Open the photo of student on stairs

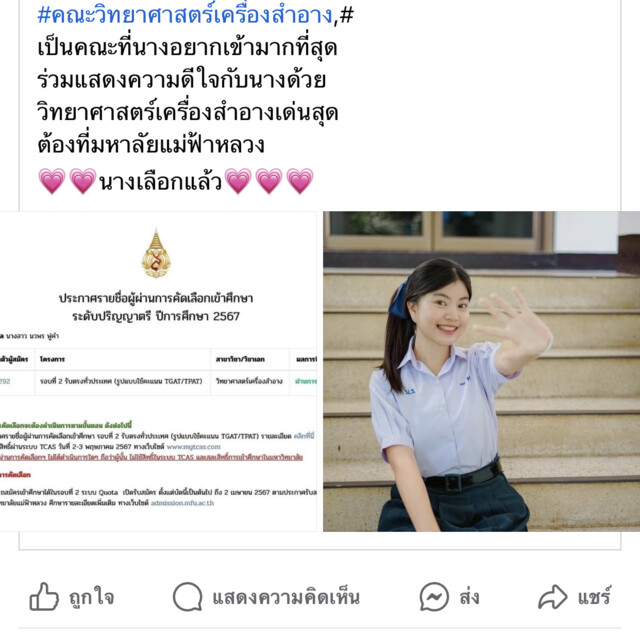point(482,371)
